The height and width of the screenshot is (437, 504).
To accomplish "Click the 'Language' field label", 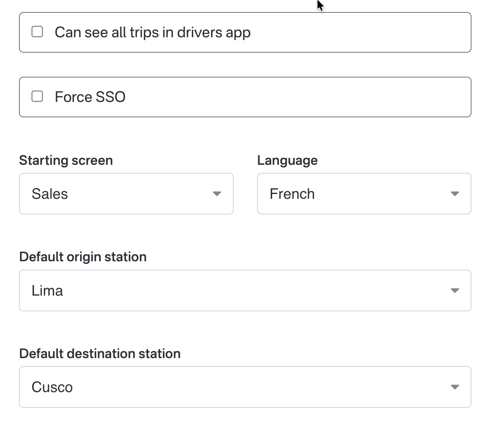I will (287, 160).
